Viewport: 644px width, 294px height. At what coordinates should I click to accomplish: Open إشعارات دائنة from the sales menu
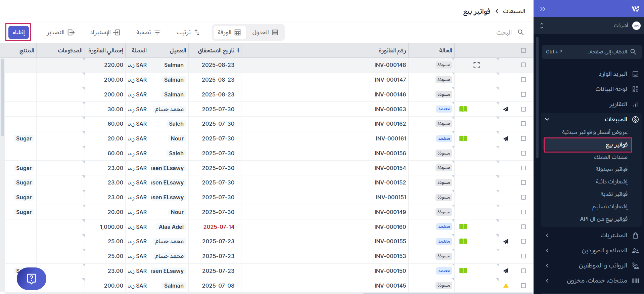[611, 181]
